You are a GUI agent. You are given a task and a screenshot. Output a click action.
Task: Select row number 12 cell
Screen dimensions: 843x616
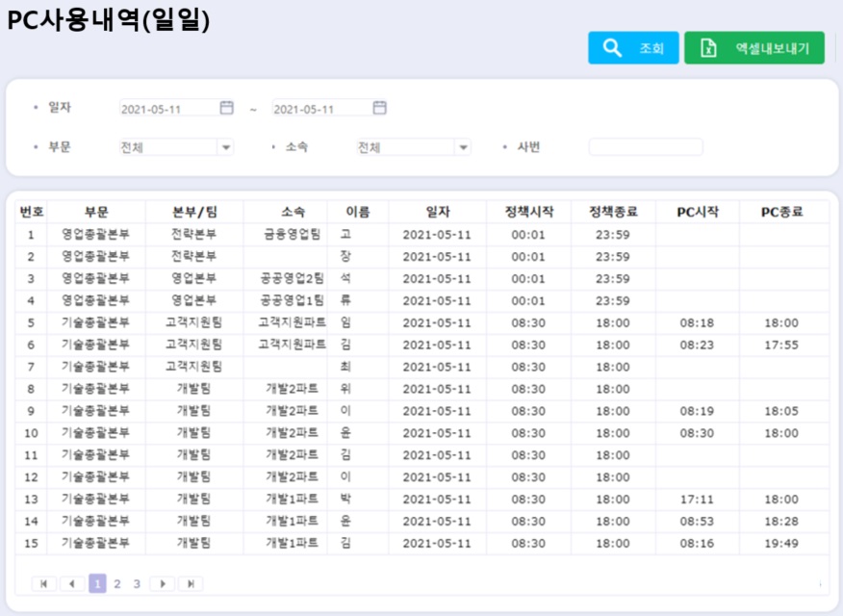pyautogui.click(x=31, y=477)
